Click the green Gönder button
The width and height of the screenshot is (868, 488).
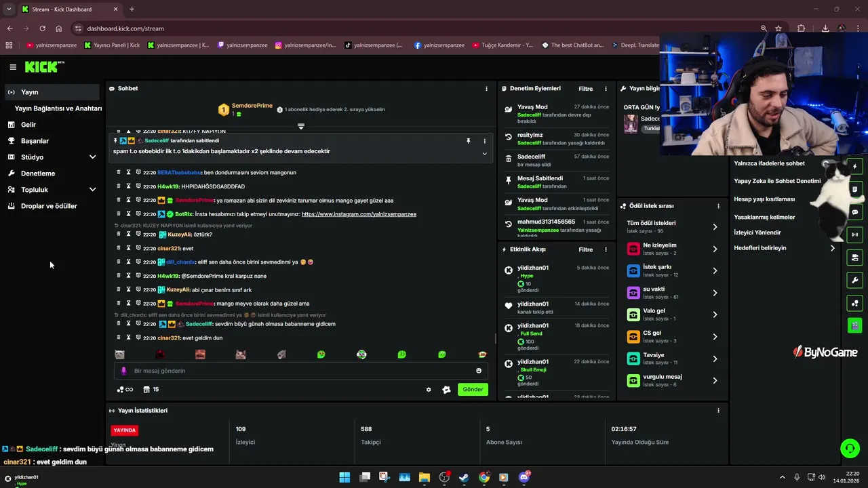point(473,390)
